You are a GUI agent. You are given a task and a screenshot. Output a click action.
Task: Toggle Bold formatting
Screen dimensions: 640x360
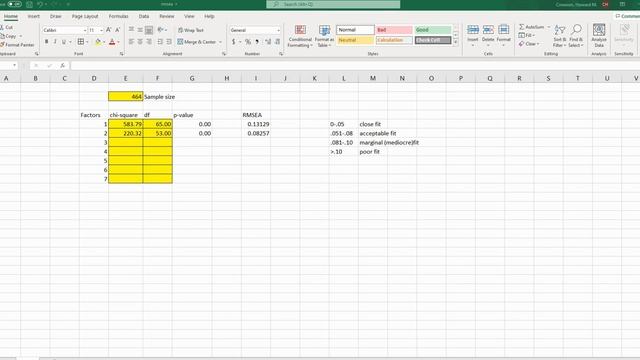47,42
